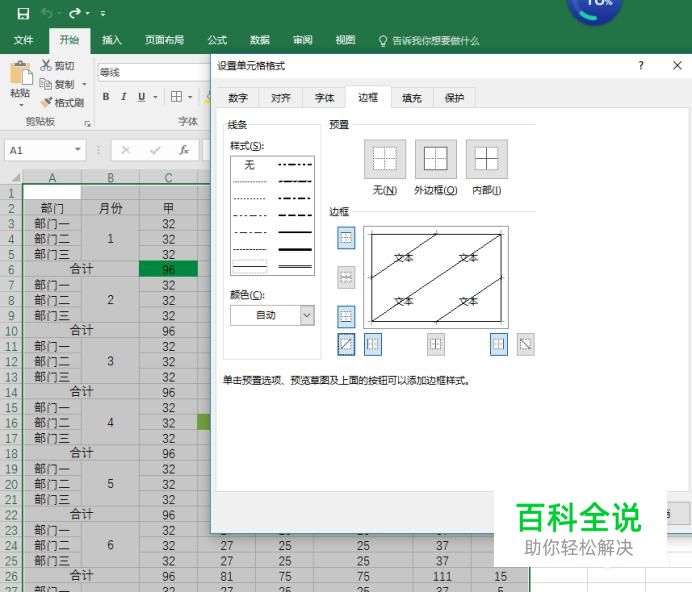The width and height of the screenshot is (692, 592).
Task: Switch to the 数据 ribbon tab
Action: coord(260,41)
